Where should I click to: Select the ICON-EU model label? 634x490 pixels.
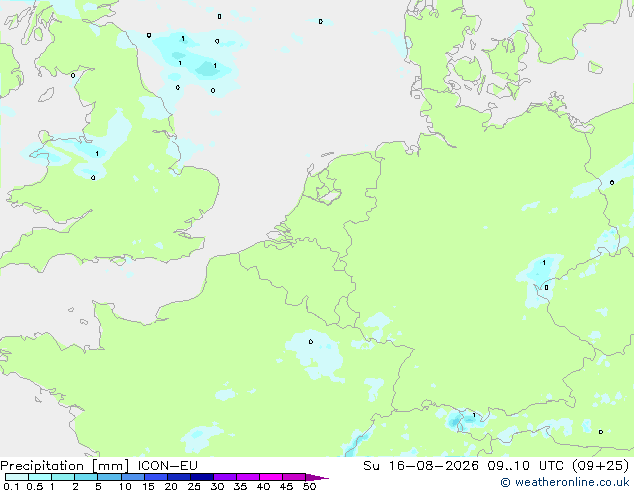(x=167, y=466)
